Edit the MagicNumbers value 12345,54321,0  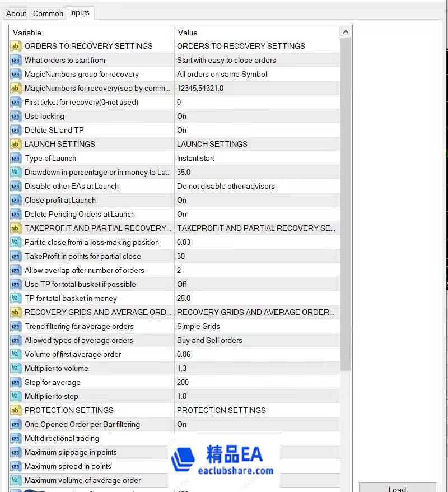[256, 88]
